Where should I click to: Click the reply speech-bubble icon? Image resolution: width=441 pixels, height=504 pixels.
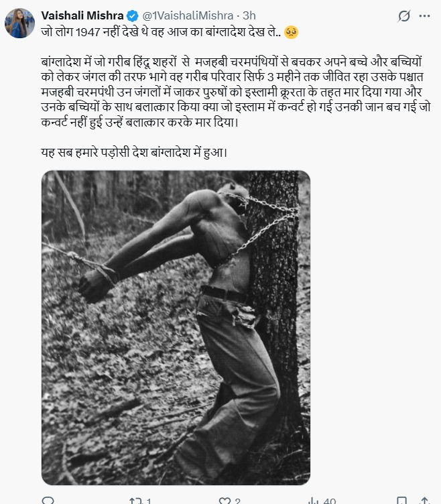48,501
